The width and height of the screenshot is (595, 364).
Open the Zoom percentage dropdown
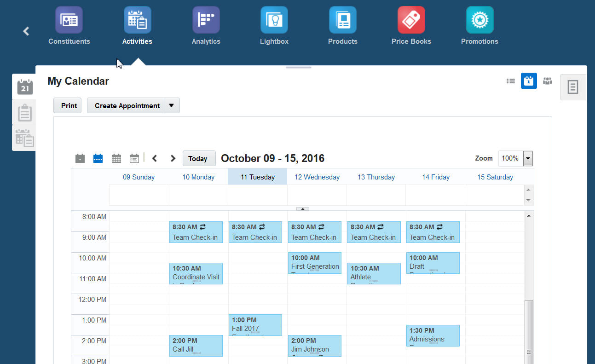pos(528,158)
